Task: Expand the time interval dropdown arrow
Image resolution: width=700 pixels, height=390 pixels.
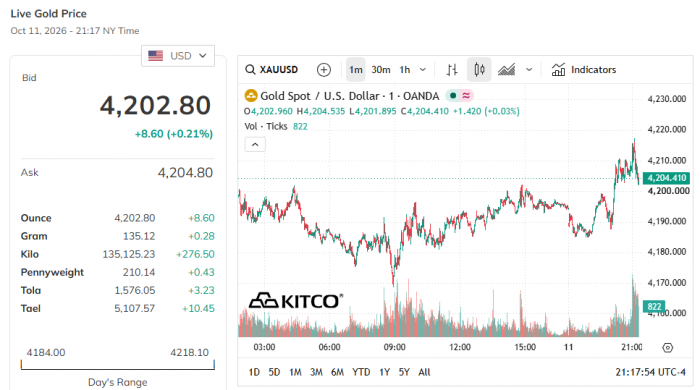Action: click(x=423, y=70)
